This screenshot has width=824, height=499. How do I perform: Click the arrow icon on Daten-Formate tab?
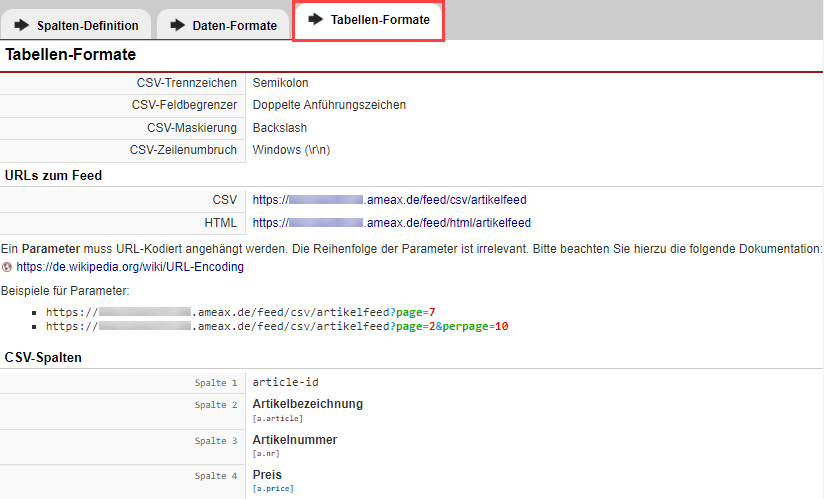click(177, 25)
